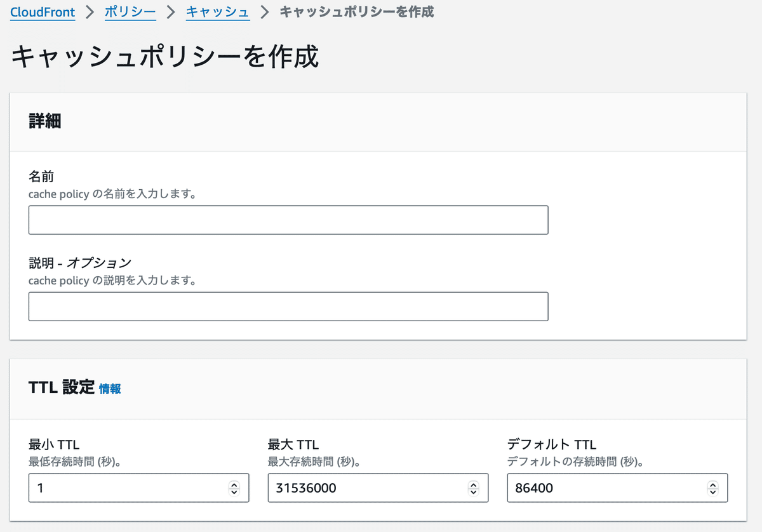Click the 名前 text input field

pos(288,220)
